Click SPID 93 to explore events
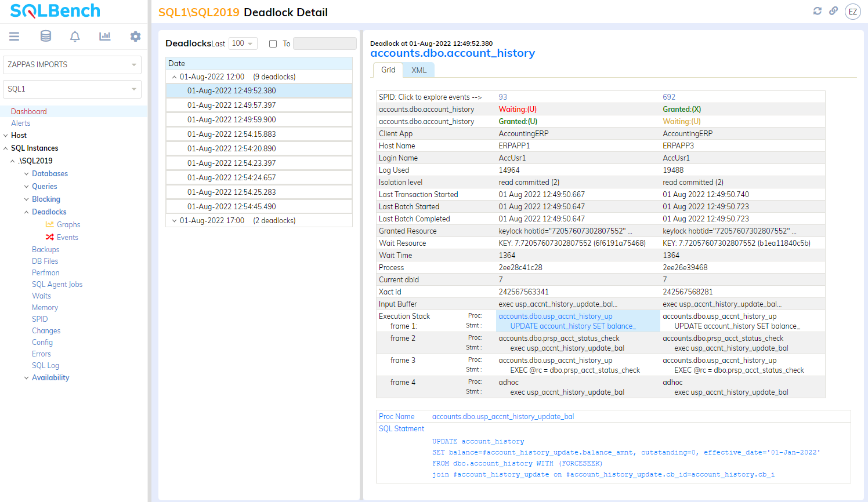The image size is (868, 502). click(x=503, y=97)
